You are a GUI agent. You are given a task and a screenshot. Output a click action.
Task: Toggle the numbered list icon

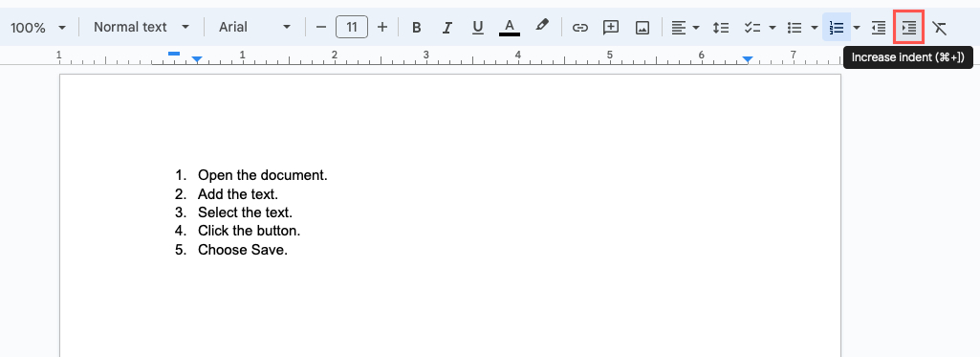click(x=837, y=28)
